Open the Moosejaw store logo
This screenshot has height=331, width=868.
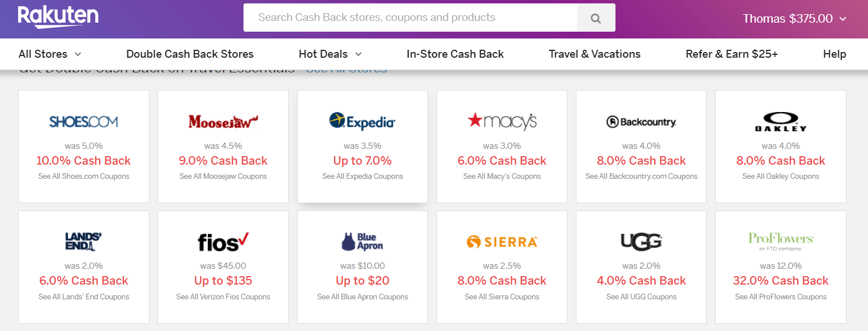(x=223, y=122)
